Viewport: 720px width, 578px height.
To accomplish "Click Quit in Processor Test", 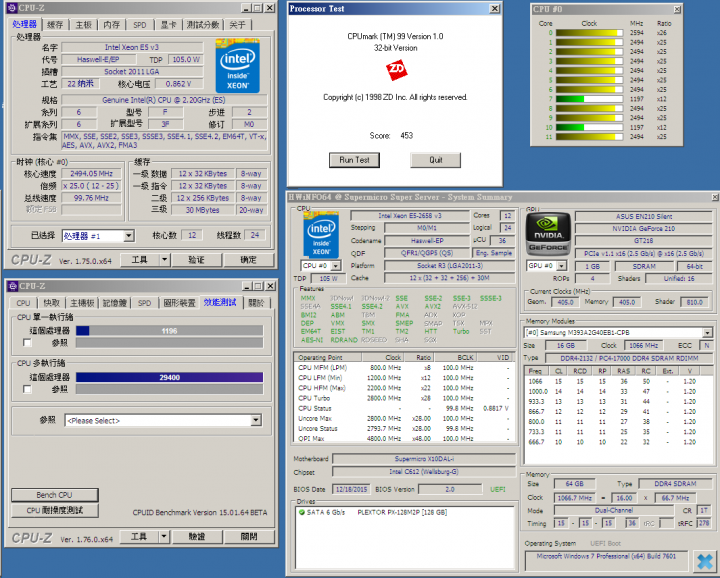I will coord(435,160).
